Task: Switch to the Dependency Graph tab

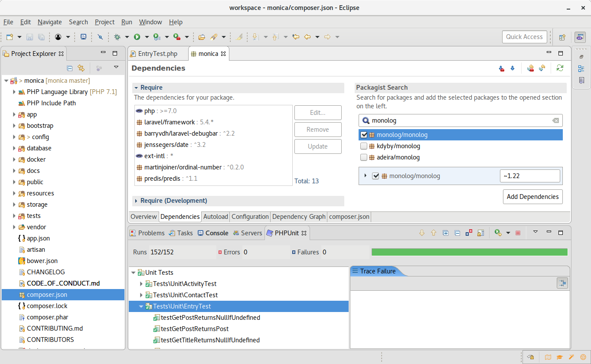Action: coord(299,217)
